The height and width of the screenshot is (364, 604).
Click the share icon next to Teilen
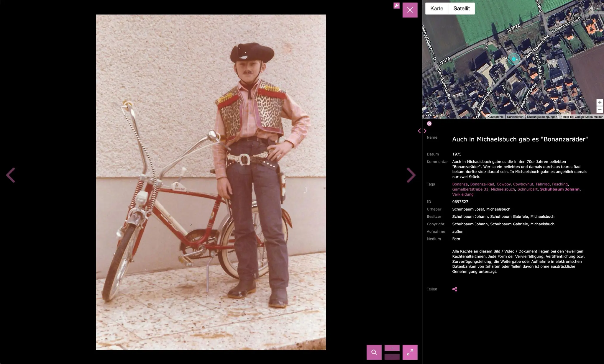(455, 289)
